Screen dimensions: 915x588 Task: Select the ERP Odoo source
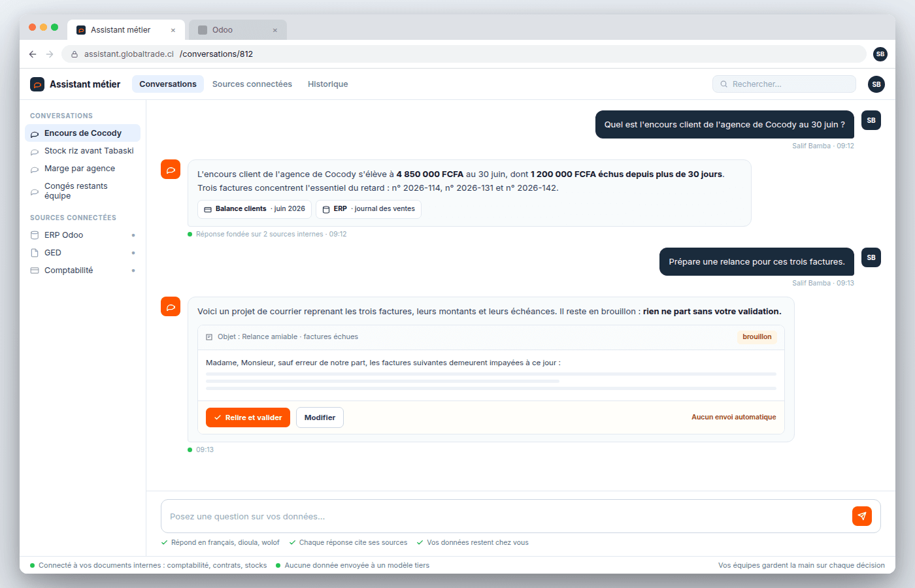coord(82,235)
